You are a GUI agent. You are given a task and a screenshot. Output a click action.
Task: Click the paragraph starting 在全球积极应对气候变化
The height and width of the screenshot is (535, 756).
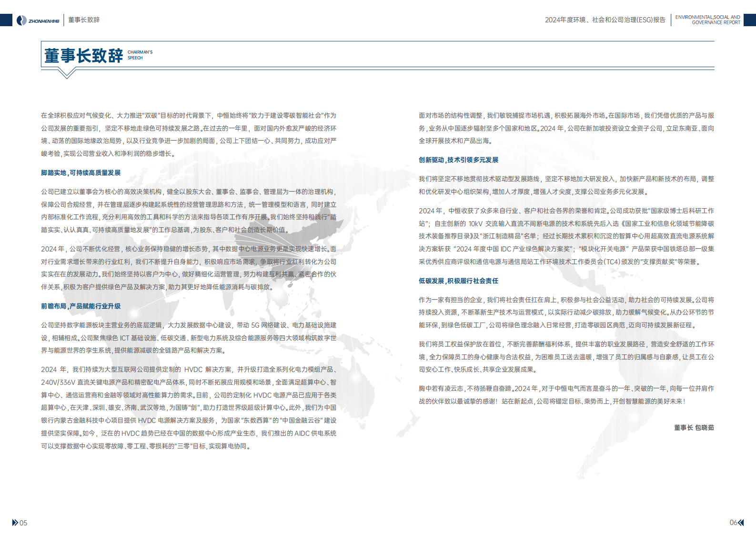pyautogui.click(x=189, y=135)
